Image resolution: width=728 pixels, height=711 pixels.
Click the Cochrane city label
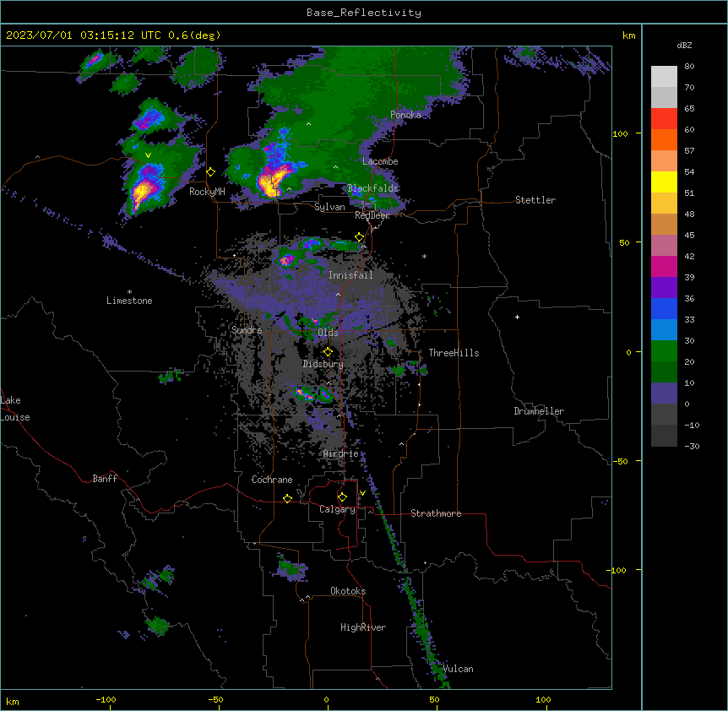click(272, 480)
